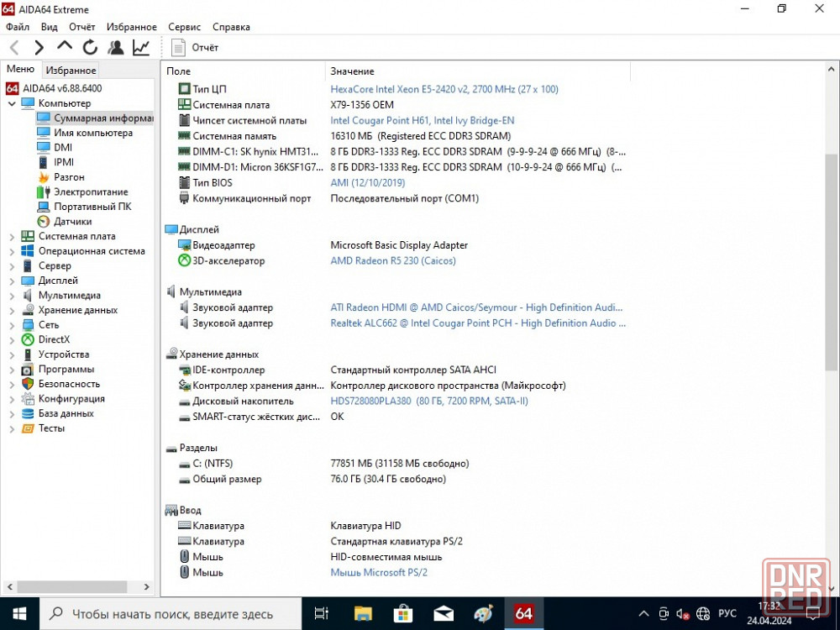Open Task View on the taskbar
The width and height of the screenshot is (840, 630).
tap(322, 614)
